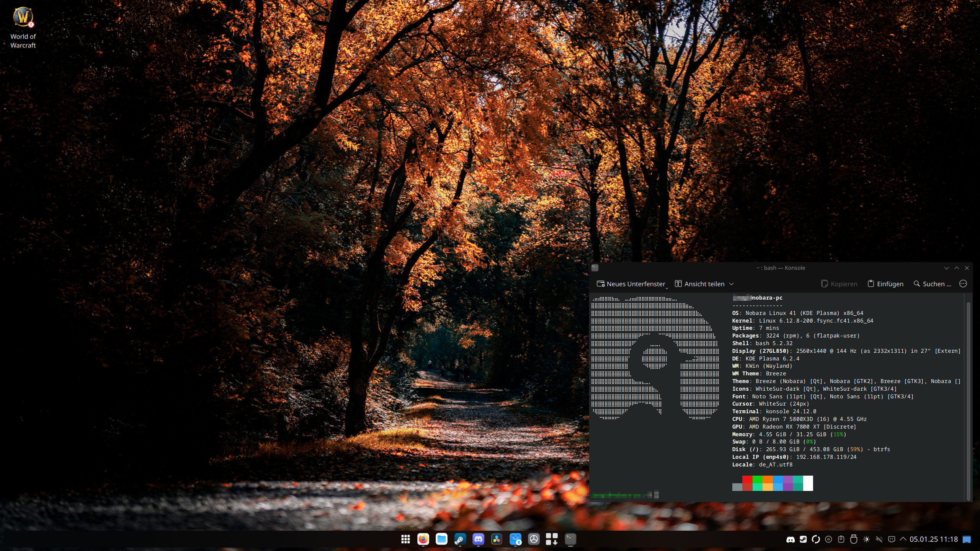The image size is (980, 551).
Task: Expand the Ansicht teilen dropdown arrow
Action: coord(732,284)
